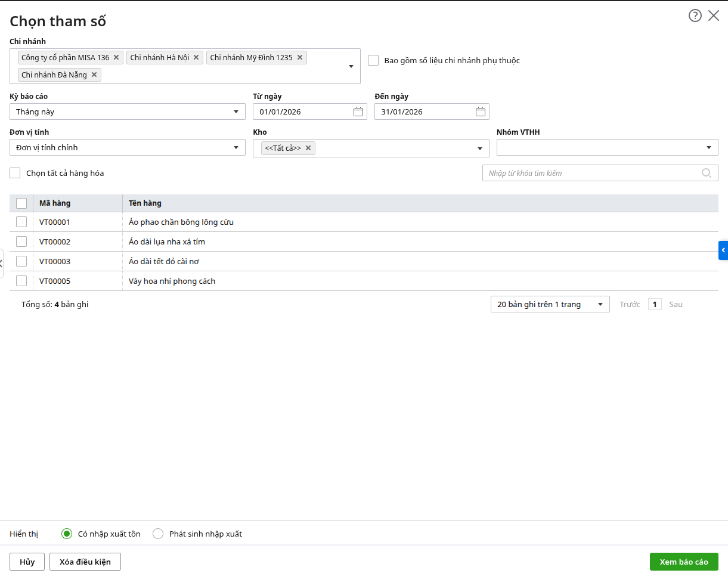Viewport: 728px width, 573px height.
Task: Open the help question mark icon
Action: 695,16
